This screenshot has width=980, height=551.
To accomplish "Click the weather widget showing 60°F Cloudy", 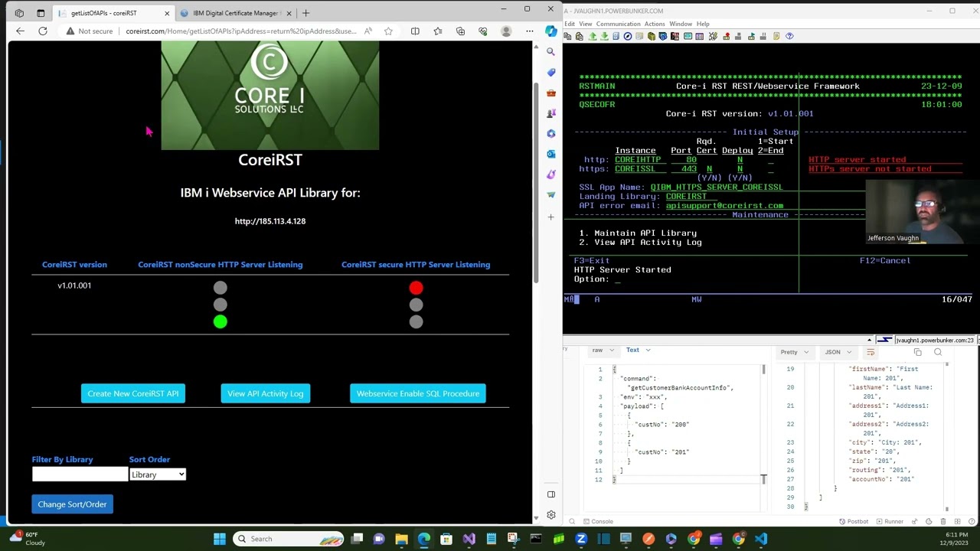I will pos(26,539).
